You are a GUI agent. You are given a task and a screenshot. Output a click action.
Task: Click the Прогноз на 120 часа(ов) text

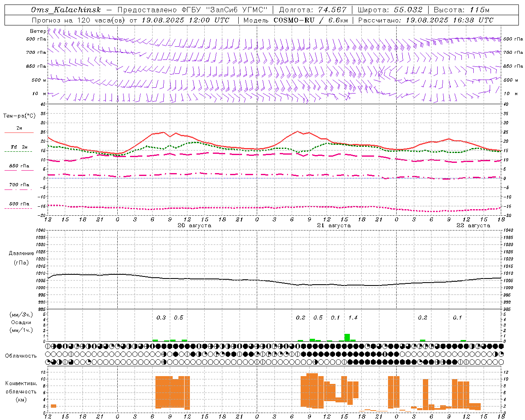click(x=79, y=20)
